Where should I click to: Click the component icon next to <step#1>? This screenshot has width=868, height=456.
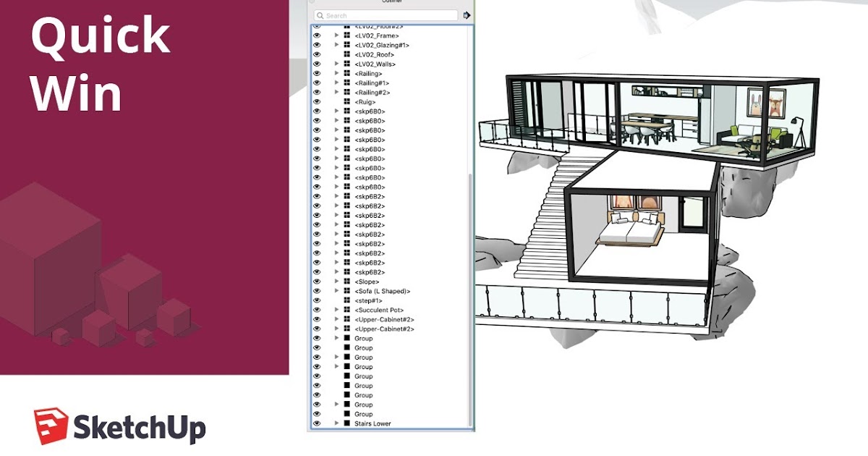click(x=348, y=300)
